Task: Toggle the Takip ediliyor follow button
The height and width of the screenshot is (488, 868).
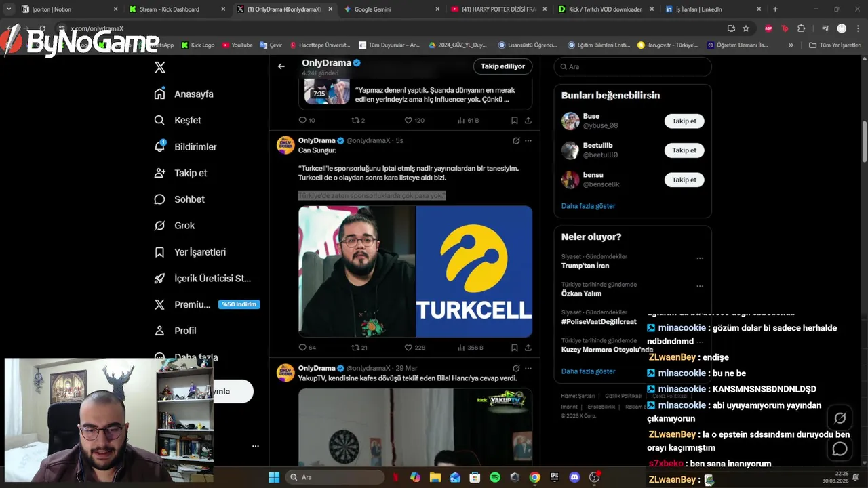Action: pyautogui.click(x=502, y=66)
